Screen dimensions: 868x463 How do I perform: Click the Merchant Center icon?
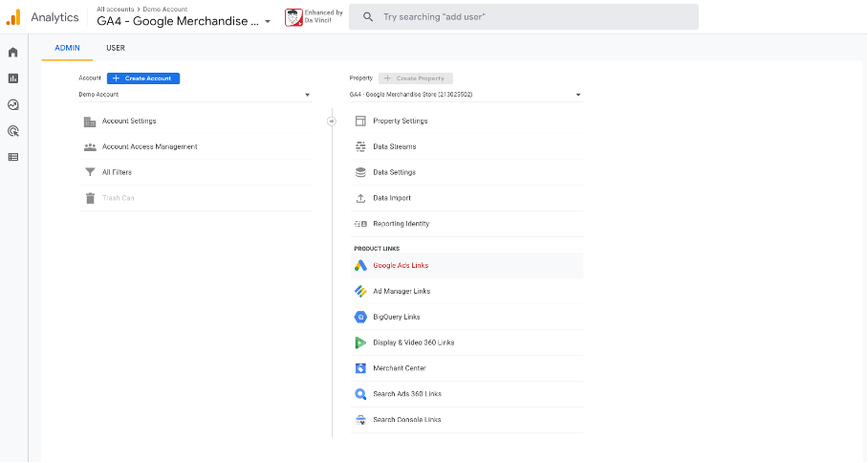click(360, 368)
